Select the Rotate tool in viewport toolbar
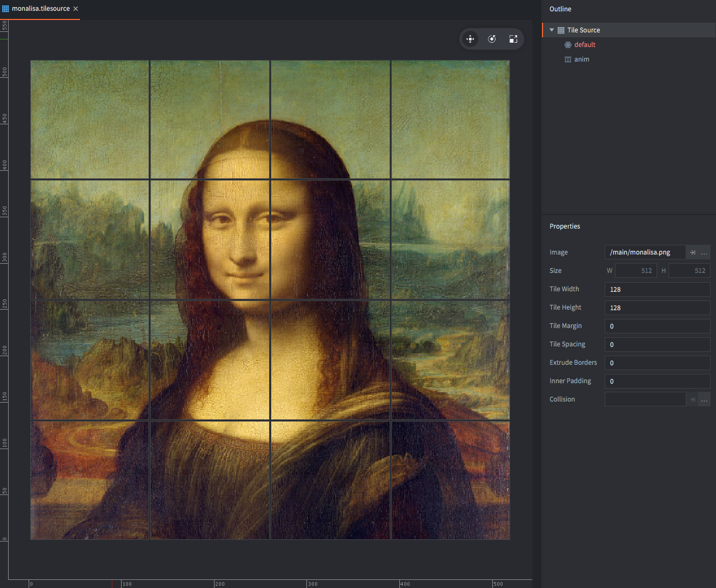716x588 pixels. 492,39
